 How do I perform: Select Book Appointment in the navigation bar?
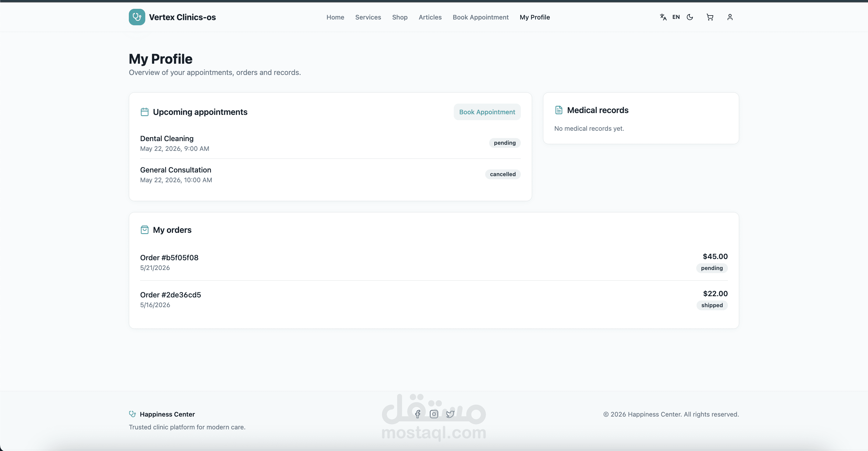[x=481, y=17]
